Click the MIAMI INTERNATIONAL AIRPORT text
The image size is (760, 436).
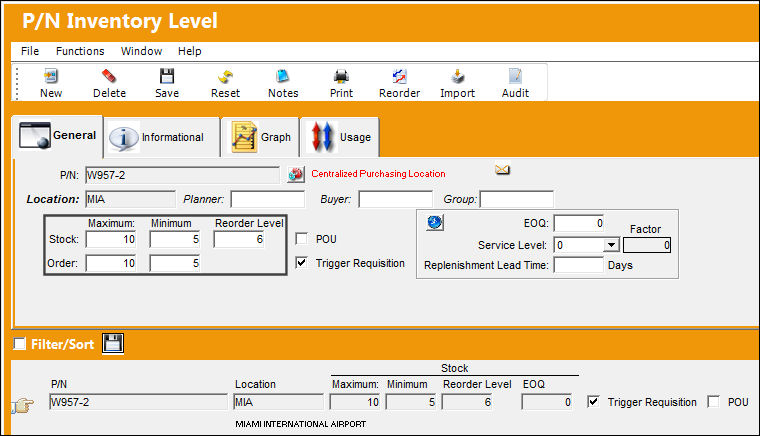pos(301,424)
